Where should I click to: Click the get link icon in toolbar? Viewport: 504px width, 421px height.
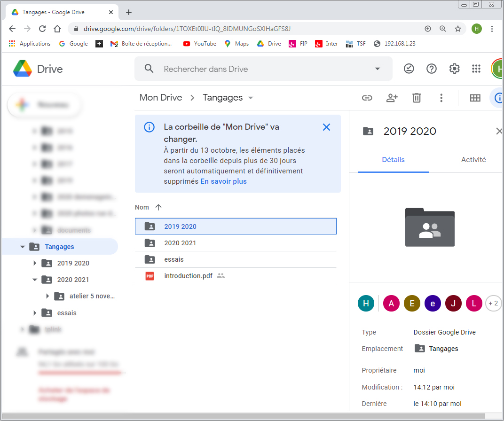(367, 98)
